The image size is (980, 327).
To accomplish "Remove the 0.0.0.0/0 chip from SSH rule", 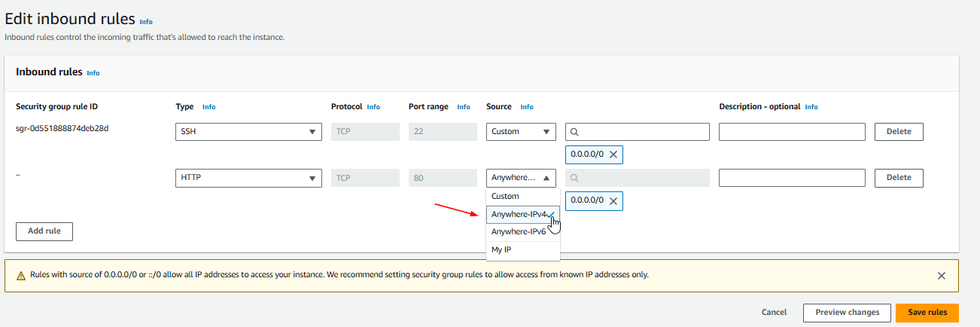I will [613, 154].
